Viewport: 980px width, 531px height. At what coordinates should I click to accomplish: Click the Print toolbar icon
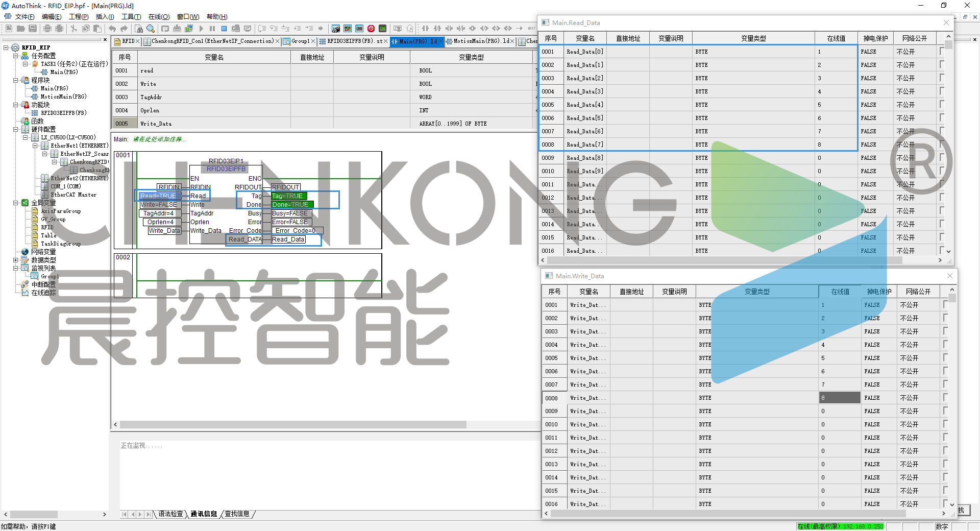pyautogui.click(x=47, y=29)
